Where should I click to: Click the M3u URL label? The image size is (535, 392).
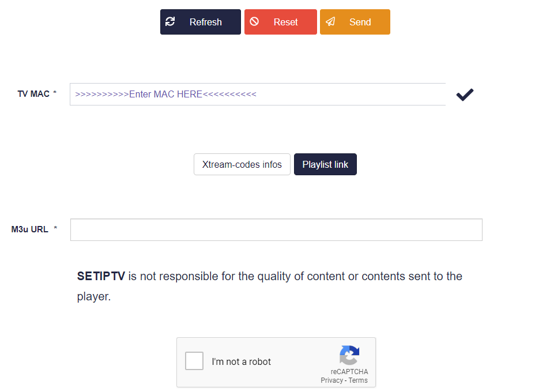pyautogui.click(x=29, y=229)
